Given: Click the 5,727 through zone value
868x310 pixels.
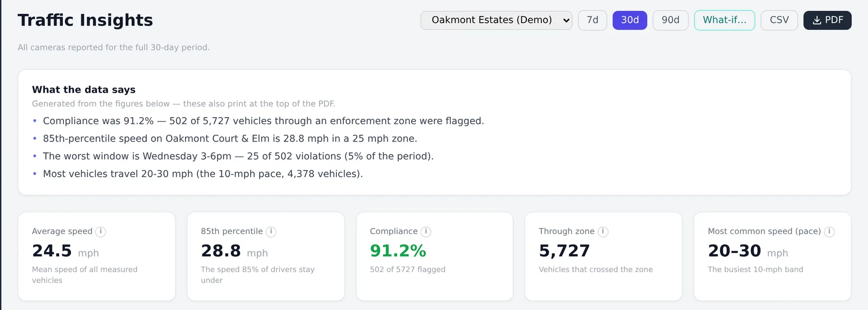Looking at the screenshot, I should tap(564, 251).
